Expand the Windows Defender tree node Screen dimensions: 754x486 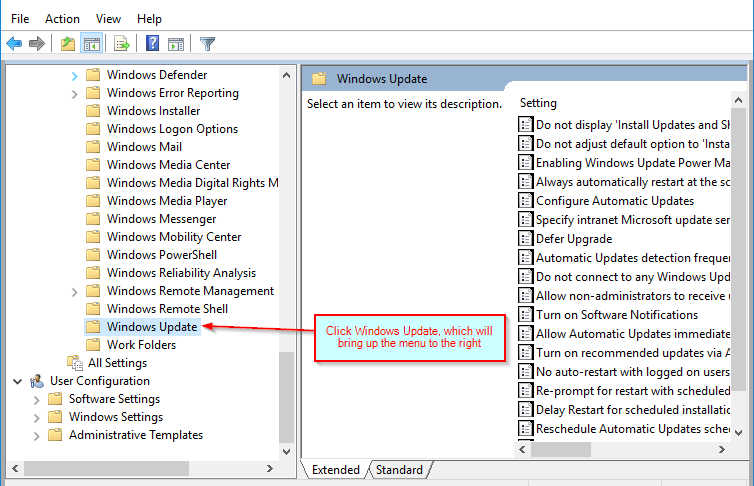[x=74, y=76]
